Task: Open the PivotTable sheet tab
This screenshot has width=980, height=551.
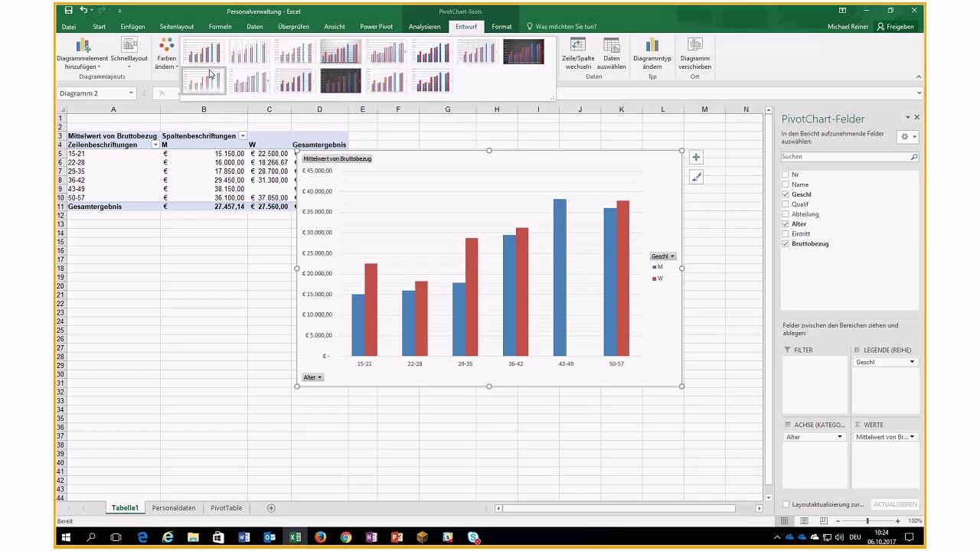Action: point(226,508)
